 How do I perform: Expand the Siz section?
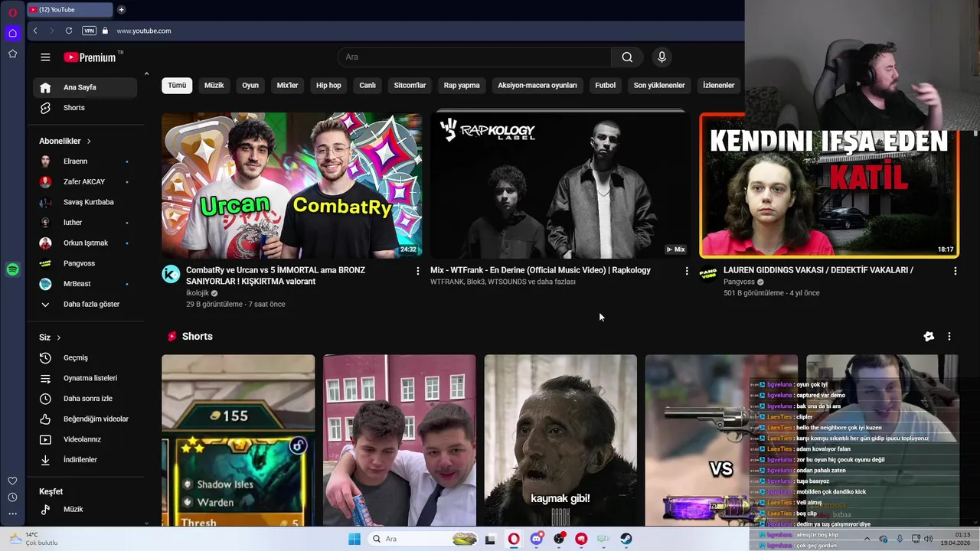click(x=50, y=337)
